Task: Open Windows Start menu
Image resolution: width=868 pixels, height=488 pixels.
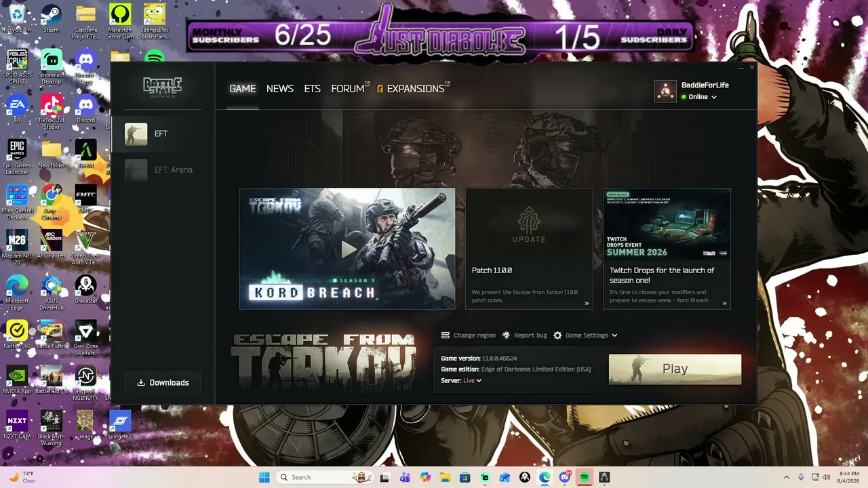Action: (264, 477)
